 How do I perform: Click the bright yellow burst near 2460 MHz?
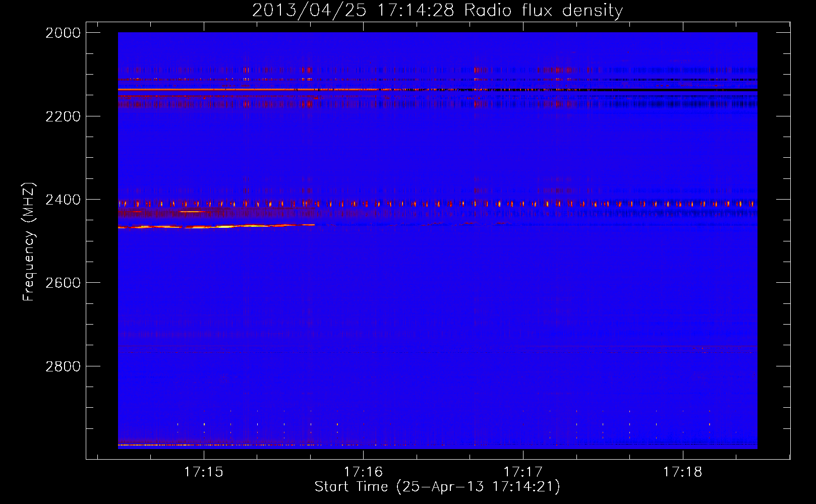[x=216, y=226]
